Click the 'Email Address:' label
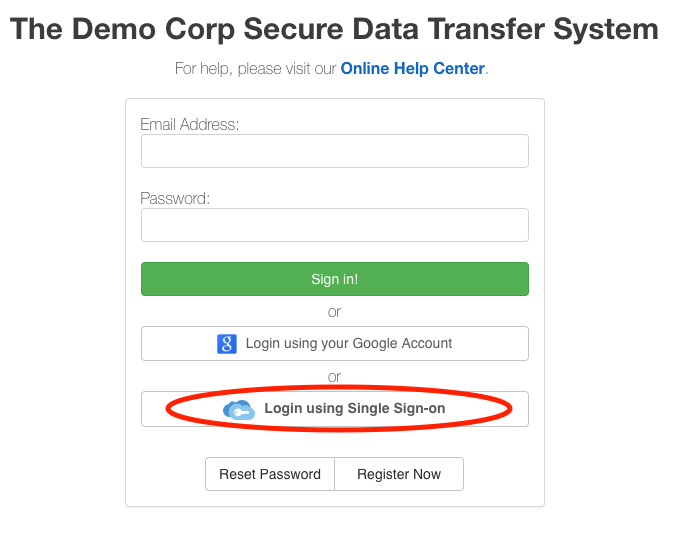The image size is (677, 551). (x=190, y=124)
